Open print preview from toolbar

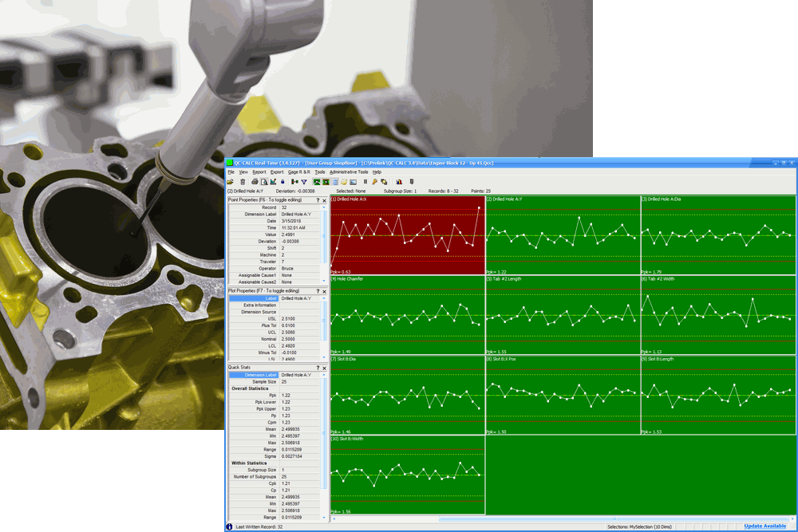click(x=264, y=182)
